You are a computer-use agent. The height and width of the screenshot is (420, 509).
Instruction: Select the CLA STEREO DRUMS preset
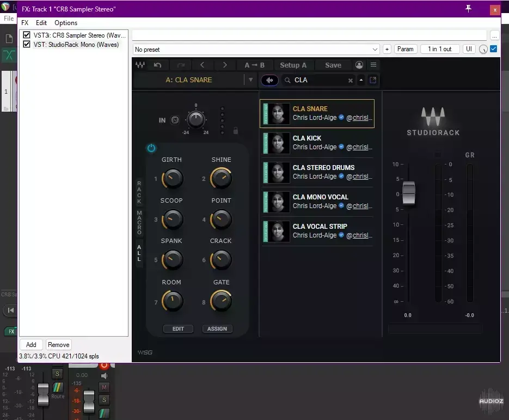(318, 172)
